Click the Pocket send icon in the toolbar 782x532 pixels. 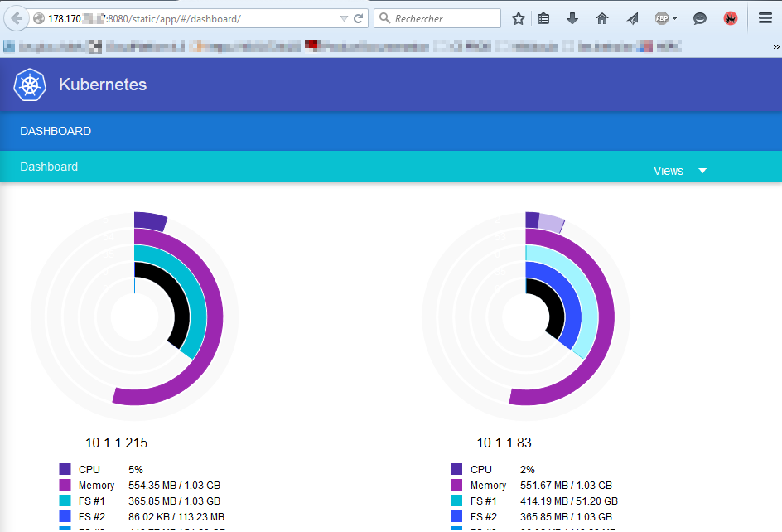coord(632,17)
